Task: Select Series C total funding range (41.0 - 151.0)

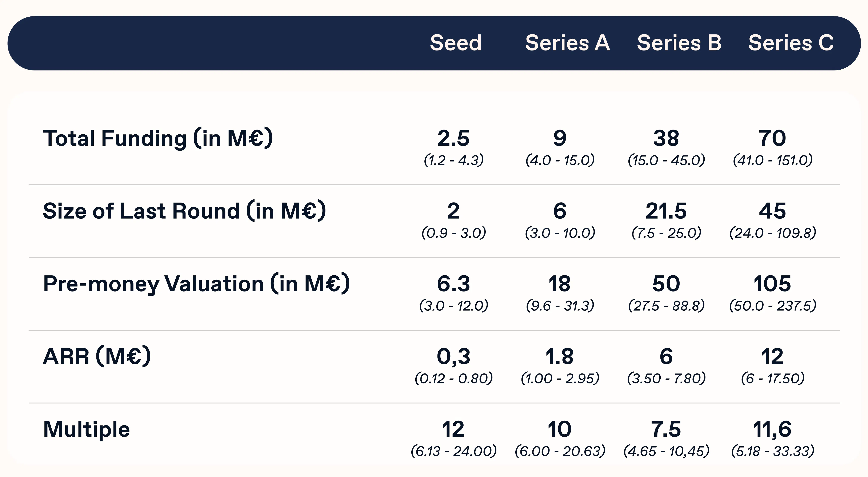Action: tap(773, 160)
